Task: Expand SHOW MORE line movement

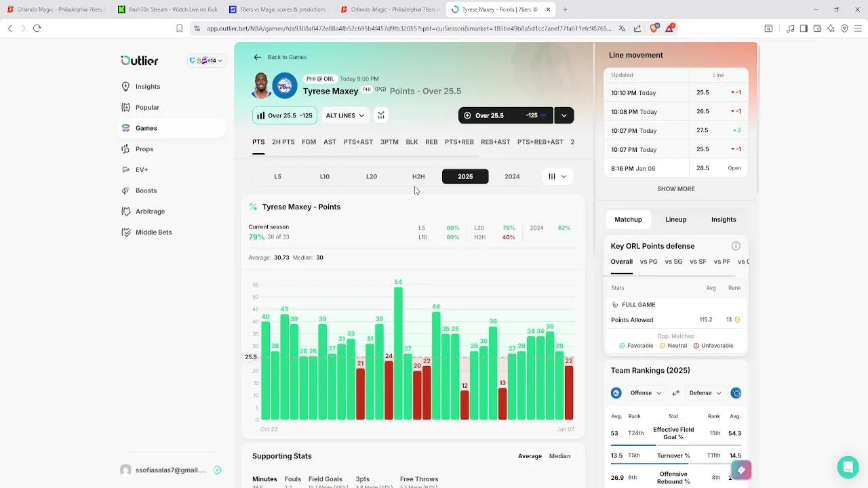Action: pyautogui.click(x=675, y=189)
